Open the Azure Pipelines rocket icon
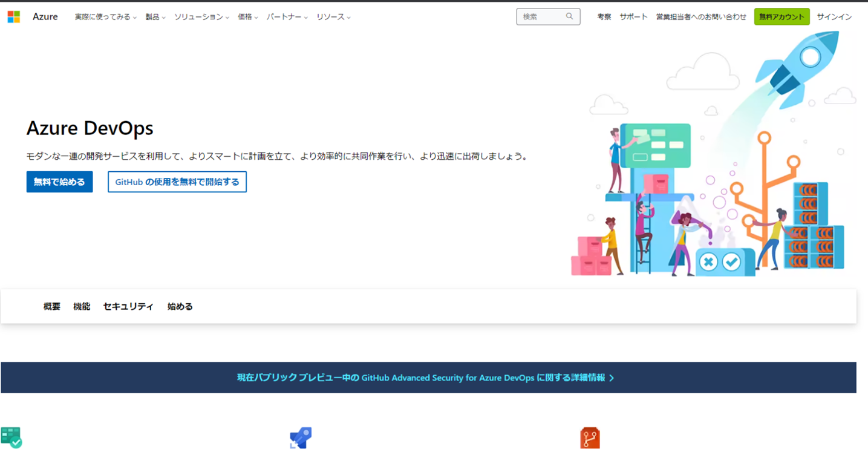The width and height of the screenshot is (868, 449). 301,438
